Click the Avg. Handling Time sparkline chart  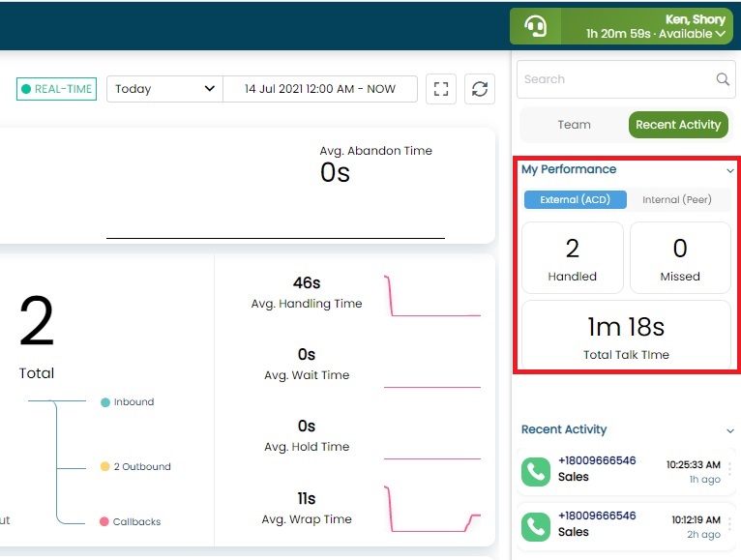tap(432, 296)
